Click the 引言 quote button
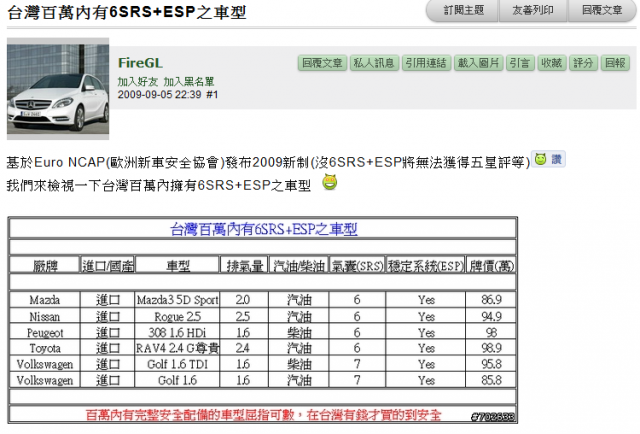640x434 pixels. pos(520,63)
